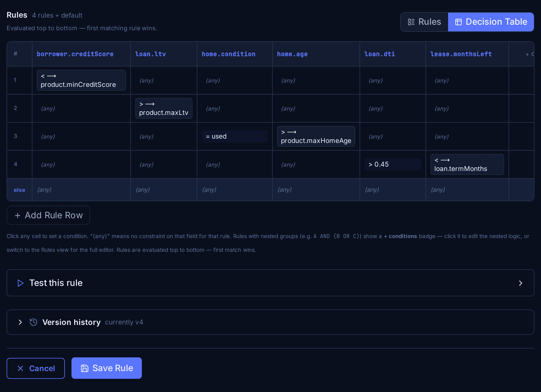Switch to the Decision Table view
Screen dimensions: 541x392
click(491, 22)
